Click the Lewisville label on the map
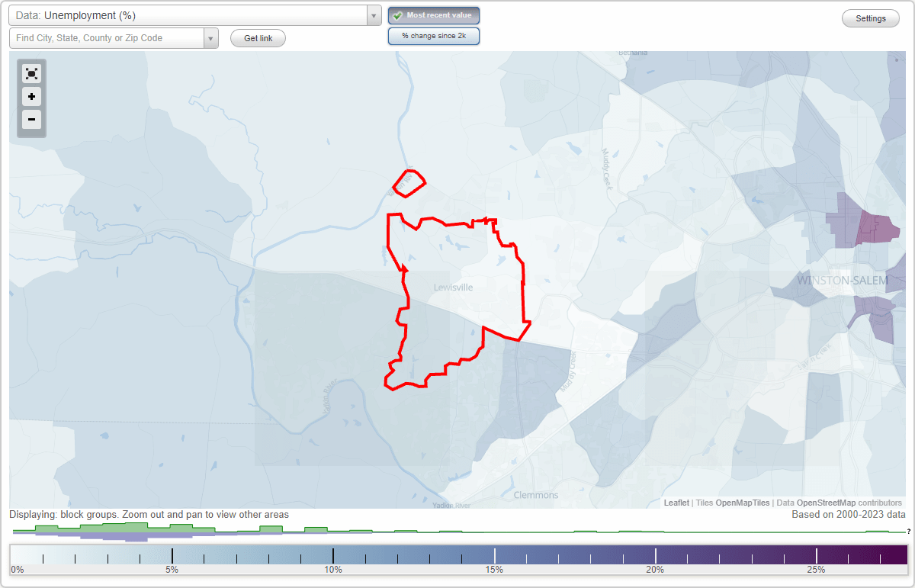915x588 pixels. 453,288
